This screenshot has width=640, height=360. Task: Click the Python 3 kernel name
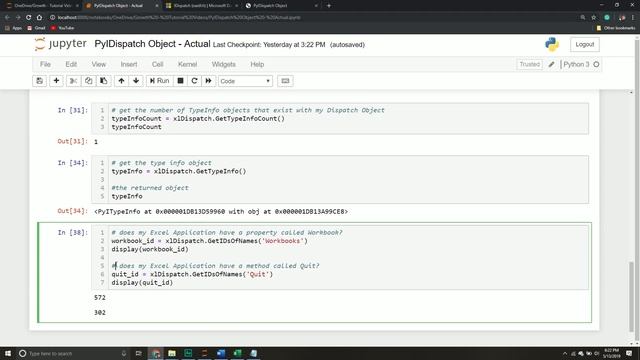click(x=576, y=64)
